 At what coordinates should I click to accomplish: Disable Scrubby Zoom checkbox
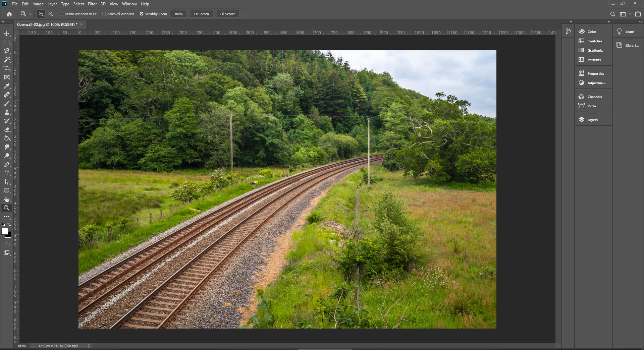[x=142, y=14]
